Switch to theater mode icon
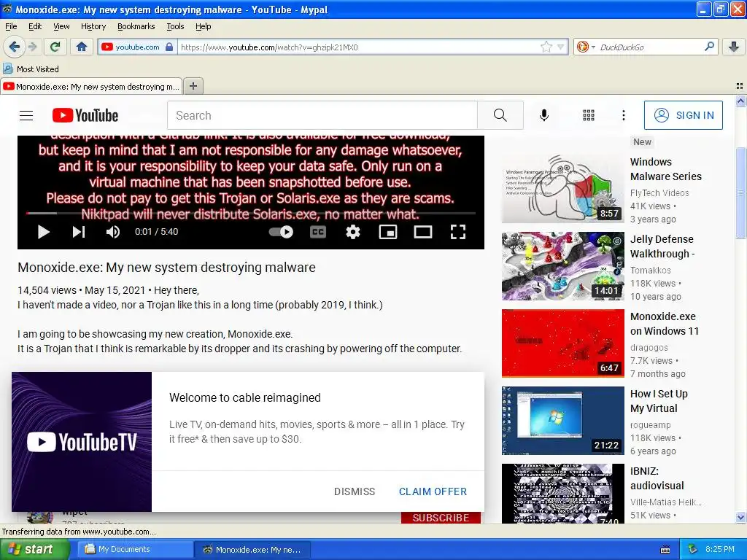The image size is (747, 560). click(x=423, y=232)
